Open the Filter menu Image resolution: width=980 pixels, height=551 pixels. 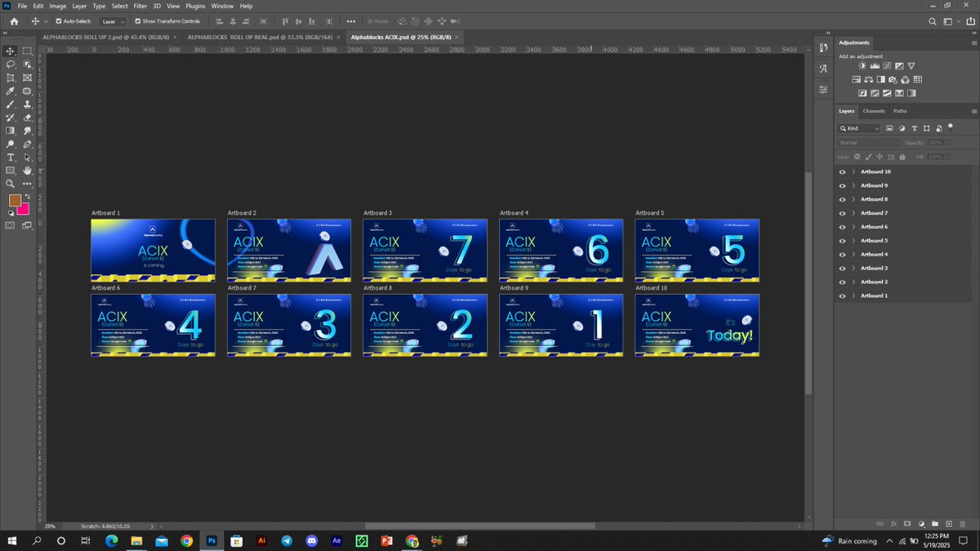[140, 6]
